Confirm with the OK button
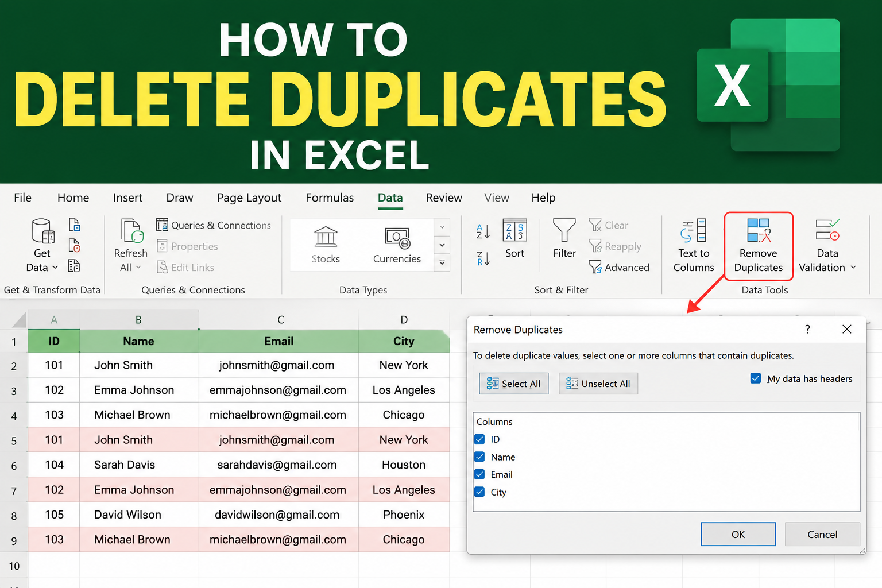This screenshot has width=882, height=588. (738, 535)
